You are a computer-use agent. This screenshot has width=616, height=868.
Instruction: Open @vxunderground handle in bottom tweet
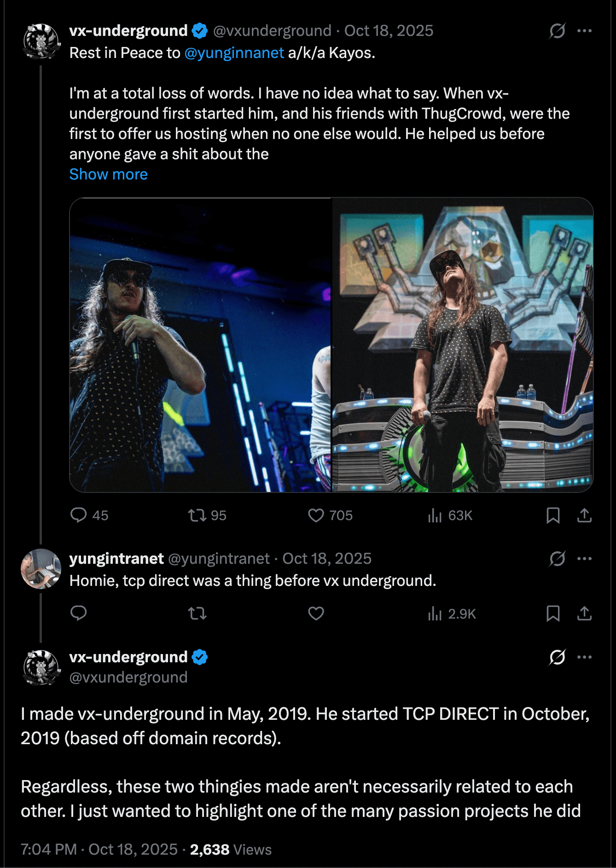(128, 677)
